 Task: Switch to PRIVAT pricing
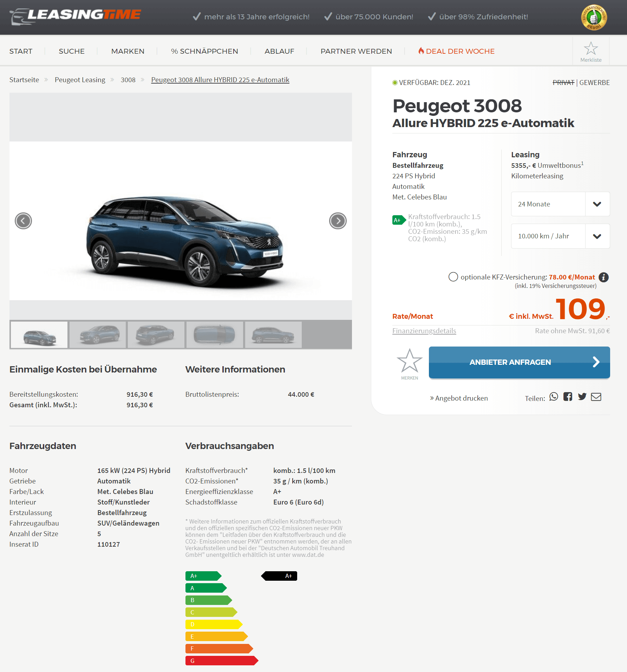563,83
